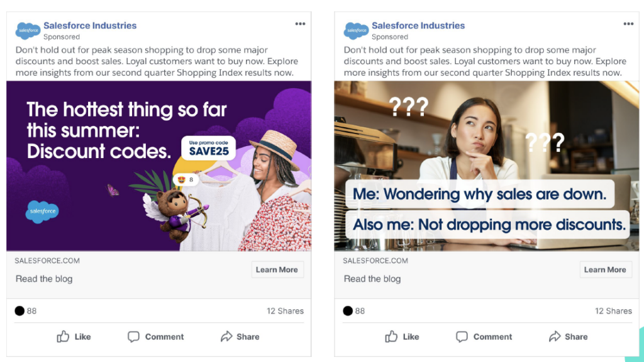Open the discount codes ad image
Viewport: 644px width, 362px height.
159,166
